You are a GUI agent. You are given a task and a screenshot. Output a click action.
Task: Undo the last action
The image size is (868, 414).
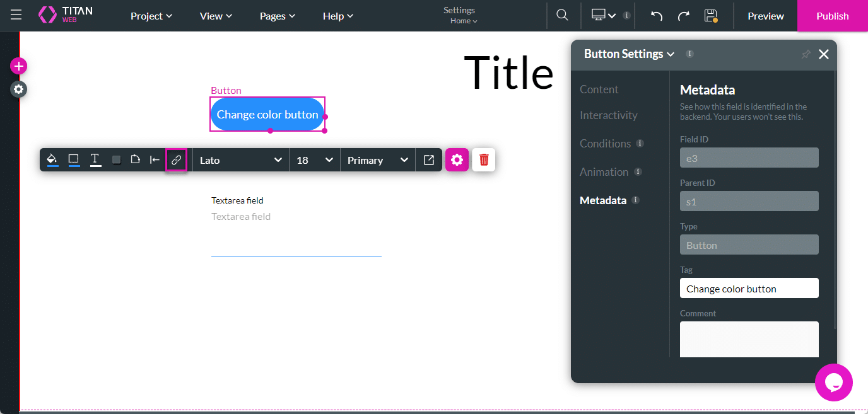pyautogui.click(x=656, y=16)
